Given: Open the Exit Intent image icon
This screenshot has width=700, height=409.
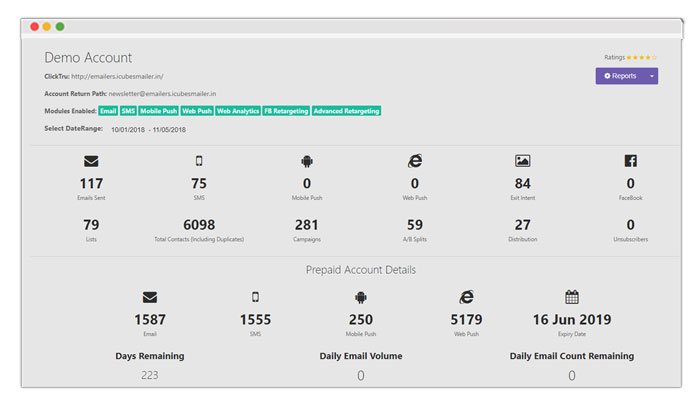Looking at the screenshot, I should [522, 161].
